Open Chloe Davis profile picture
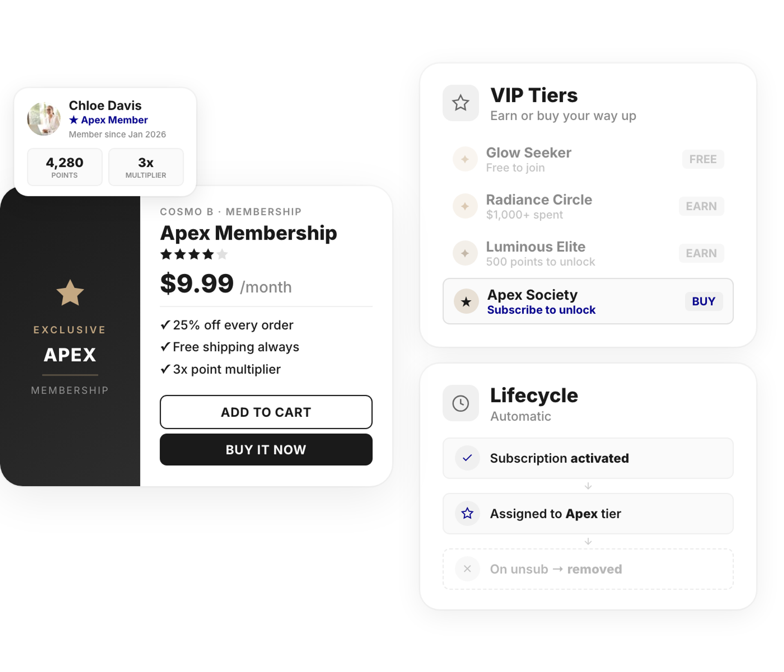This screenshot has width=784, height=672. [44, 119]
